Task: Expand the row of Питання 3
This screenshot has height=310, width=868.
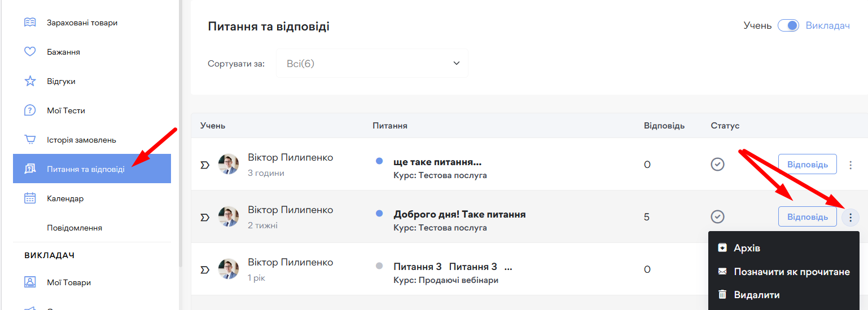Action: click(x=205, y=269)
